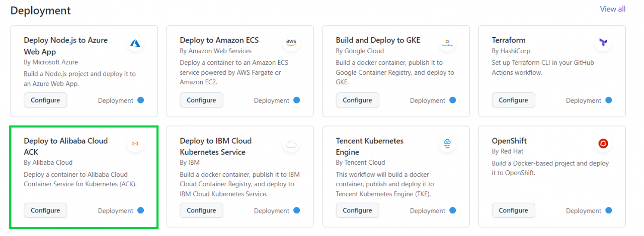Click title Deploy to Alibaba Cloud ACK
The height and width of the screenshot is (236, 644).
[65, 146]
